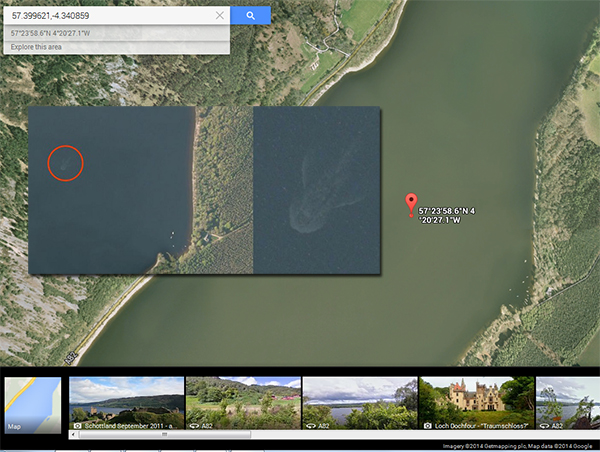Image resolution: width=600 pixels, height=452 pixels.
Task: Open 'Loch Dochfour - Traumschloss?' castle photo
Action: (x=477, y=403)
